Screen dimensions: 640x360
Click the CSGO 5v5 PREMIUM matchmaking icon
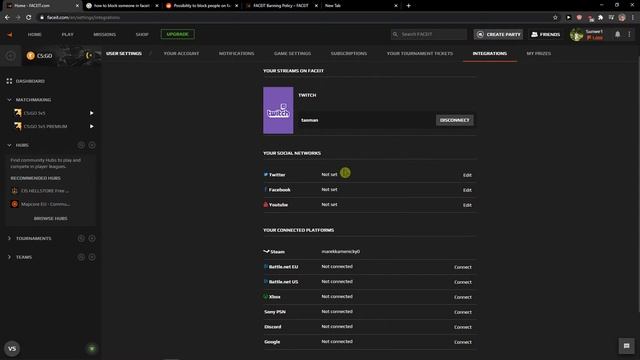[x=18, y=126]
